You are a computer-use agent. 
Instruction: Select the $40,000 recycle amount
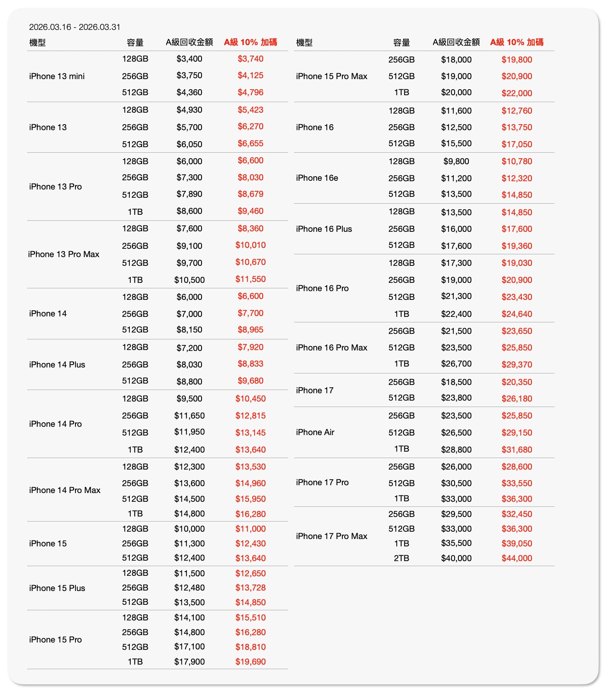click(456, 558)
